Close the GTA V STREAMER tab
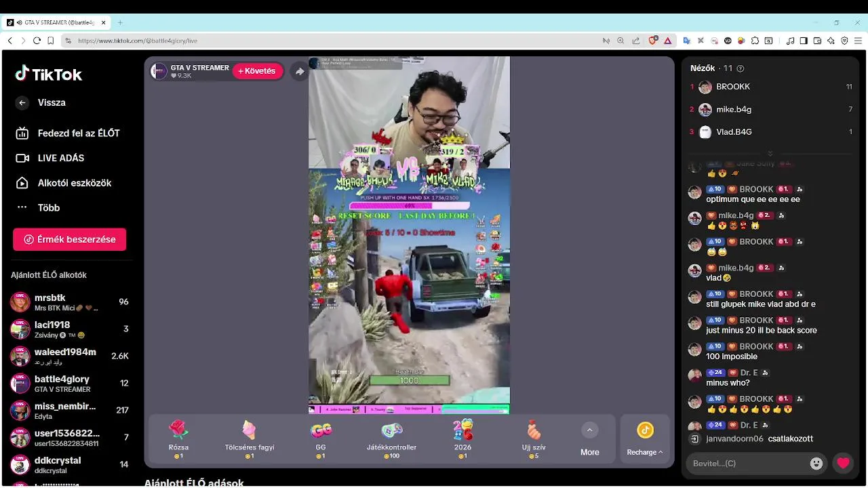The image size is (868, 488). coord(104,22)
